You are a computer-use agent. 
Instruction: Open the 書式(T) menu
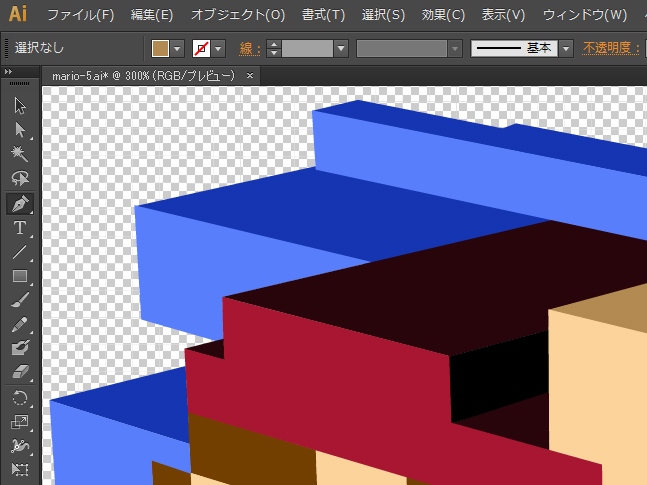324,15
